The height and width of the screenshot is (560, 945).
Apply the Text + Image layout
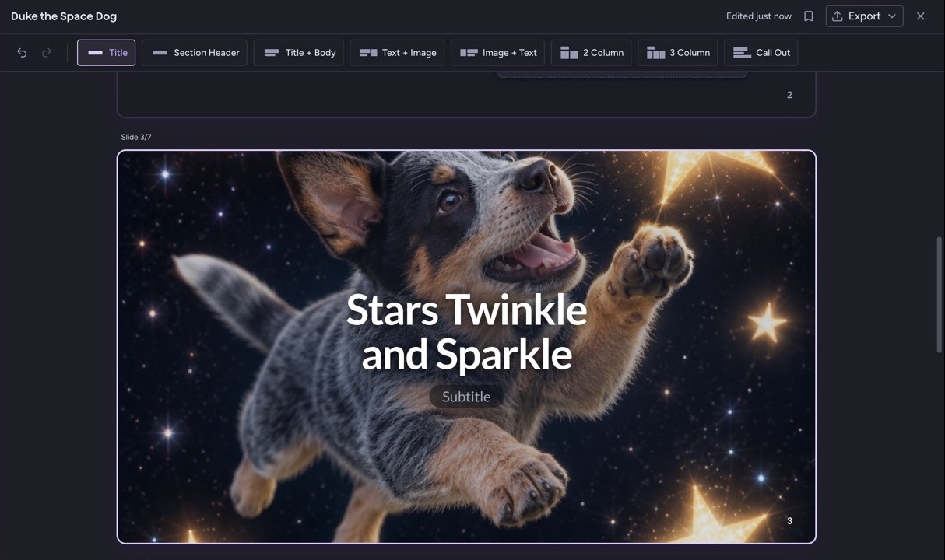(397, 53)
